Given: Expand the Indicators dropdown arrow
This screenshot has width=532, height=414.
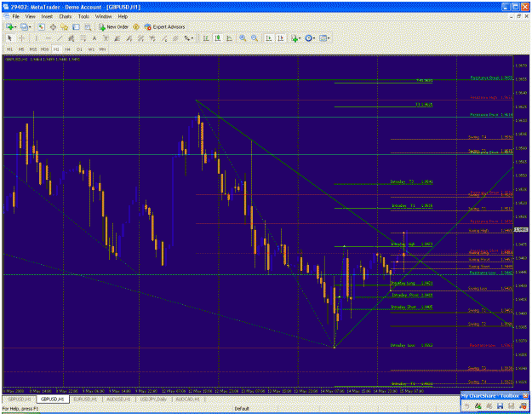Looking at the screenshot, I should pyautogui.click(x=300, y=38).
